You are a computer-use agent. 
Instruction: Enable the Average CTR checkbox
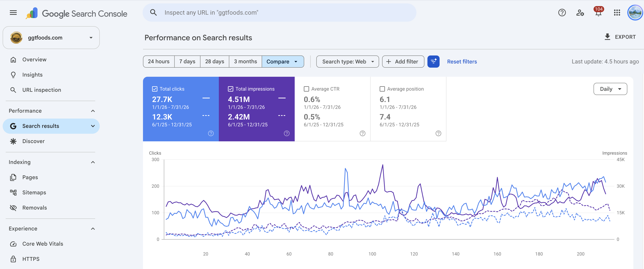click(x=306, y=89)
